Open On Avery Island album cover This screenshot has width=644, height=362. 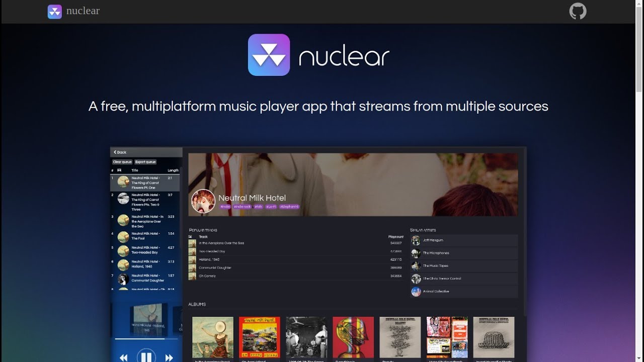click(260, 337)
